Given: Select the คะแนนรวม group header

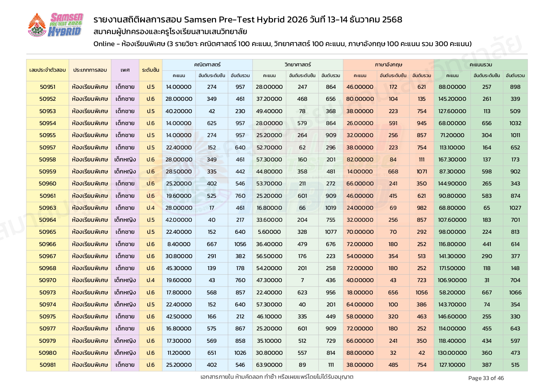Looking at the screenshot, I should (x=480, y=64).
